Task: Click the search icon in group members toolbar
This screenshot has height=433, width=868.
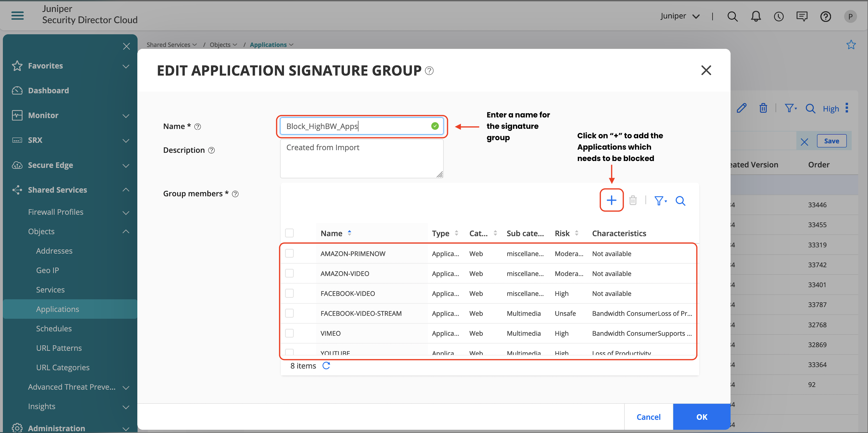Action: click(x=680, y=201)
